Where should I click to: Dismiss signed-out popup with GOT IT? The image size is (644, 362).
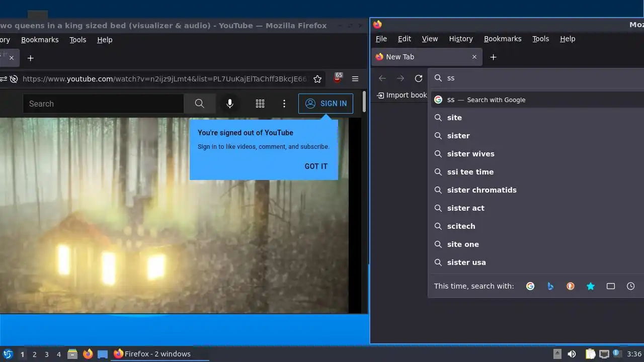(x=316, y=166)
